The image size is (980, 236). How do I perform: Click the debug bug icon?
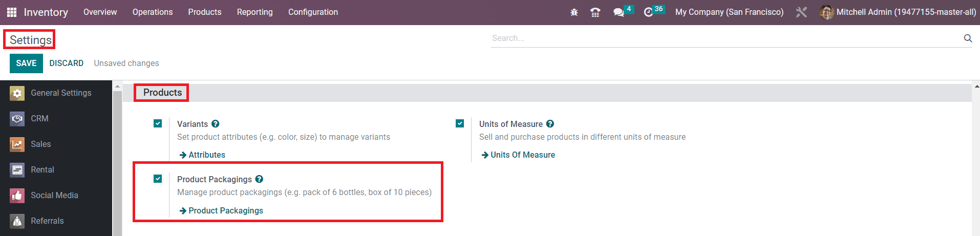point(574,12)
